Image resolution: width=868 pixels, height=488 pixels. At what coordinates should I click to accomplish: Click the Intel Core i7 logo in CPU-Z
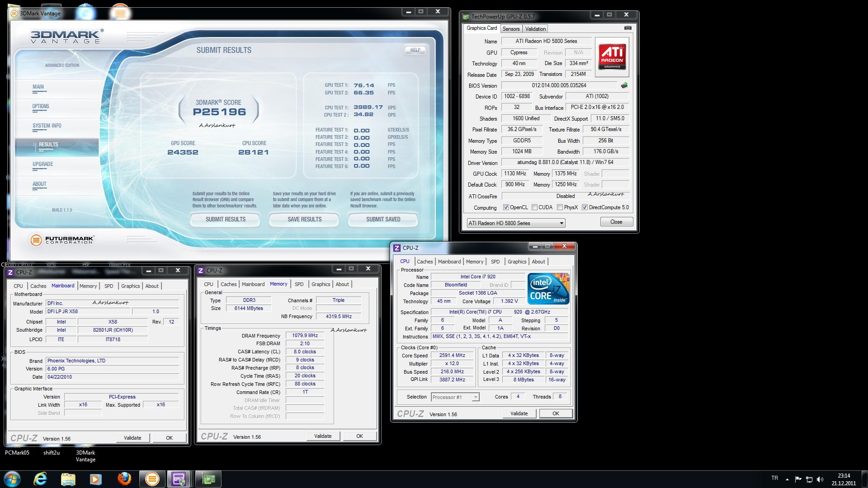tap(548, 289)
